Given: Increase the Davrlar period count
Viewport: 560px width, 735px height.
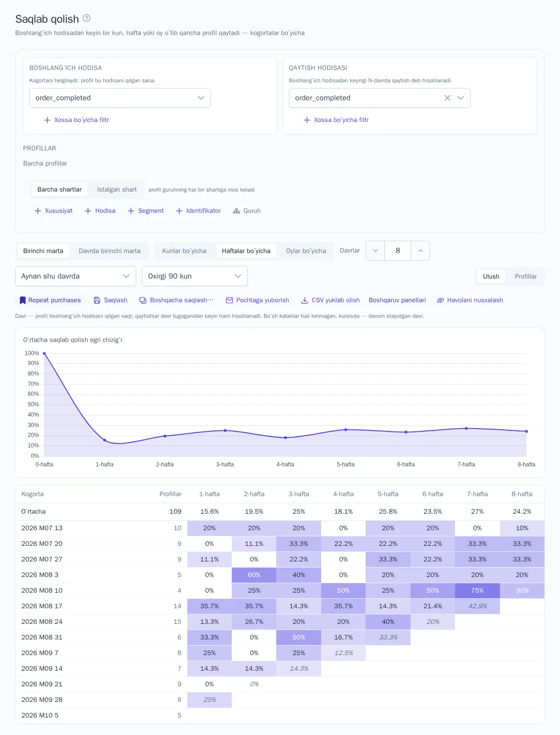Looking at the screenshot, I should (x=420, y=251).
